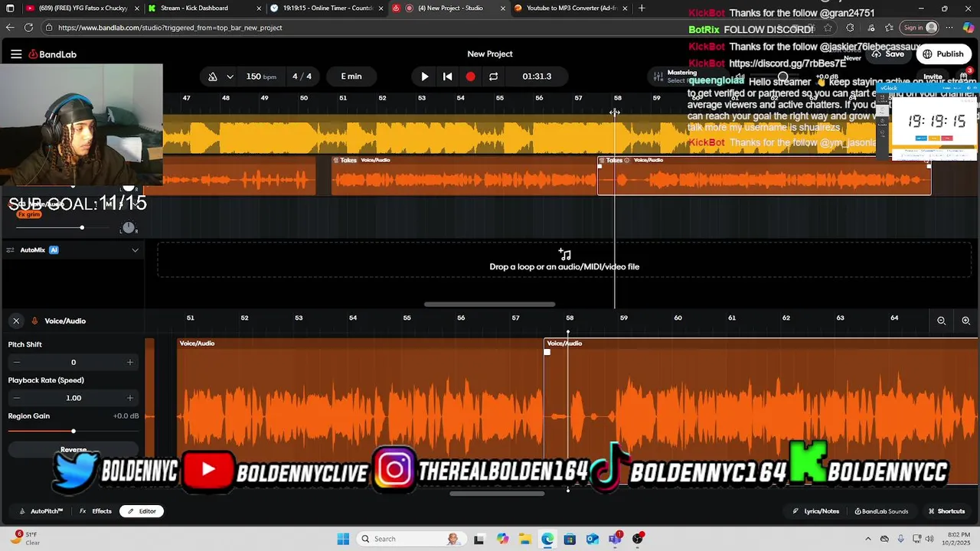Open a new browser tab

coord(642,8)
